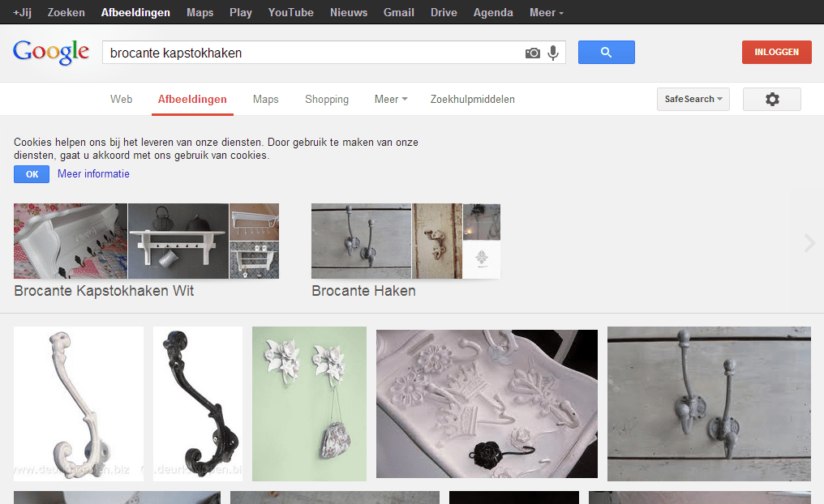Viewport: 824px width, 504px height.
Task: Click the grey double hooks suggestion thumbnail
Action: 361,241
